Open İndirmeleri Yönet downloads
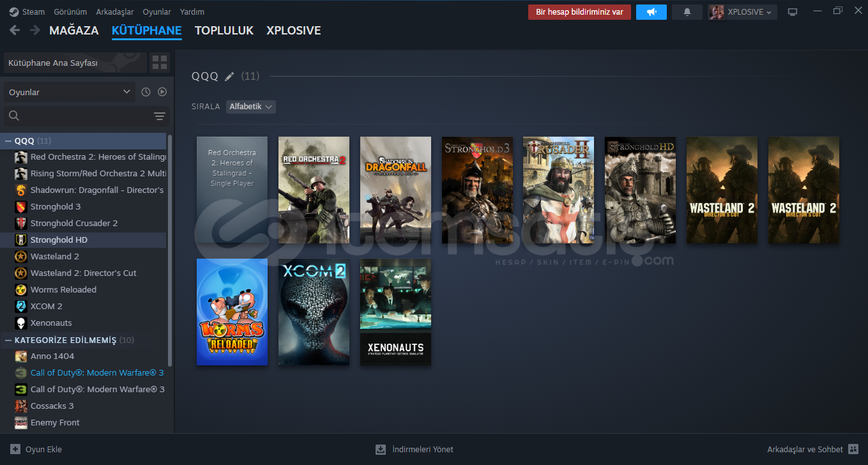868x465 pixels. 415,449
